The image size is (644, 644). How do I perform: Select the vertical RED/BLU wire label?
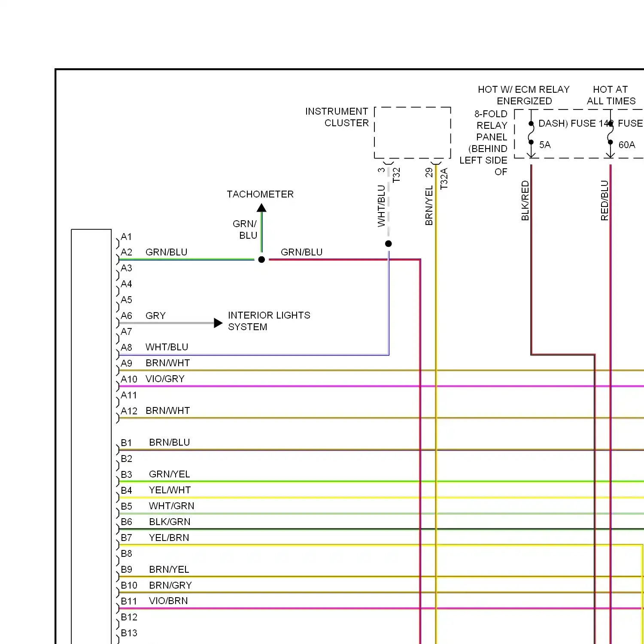(605, 201)
